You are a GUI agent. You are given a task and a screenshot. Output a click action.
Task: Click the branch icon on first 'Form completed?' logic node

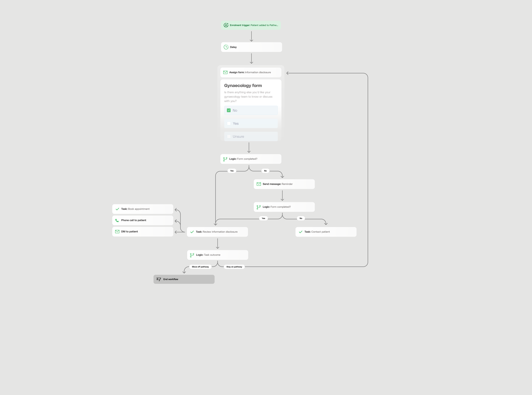tap(225, 159)
